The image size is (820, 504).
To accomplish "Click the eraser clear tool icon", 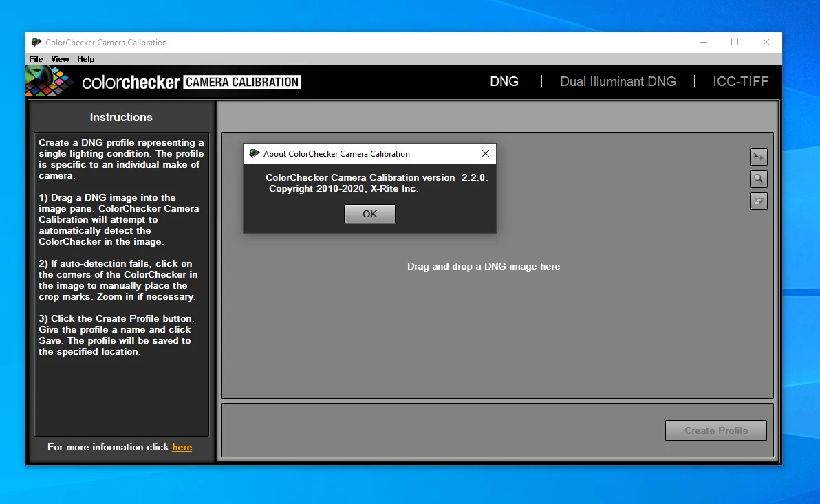I will (x=758, y=201).
